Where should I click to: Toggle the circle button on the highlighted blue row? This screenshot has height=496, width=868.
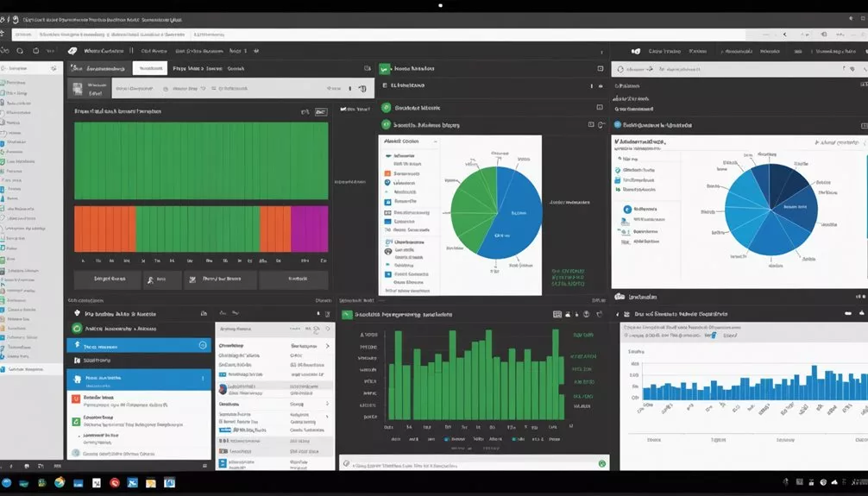click(204, 346)
